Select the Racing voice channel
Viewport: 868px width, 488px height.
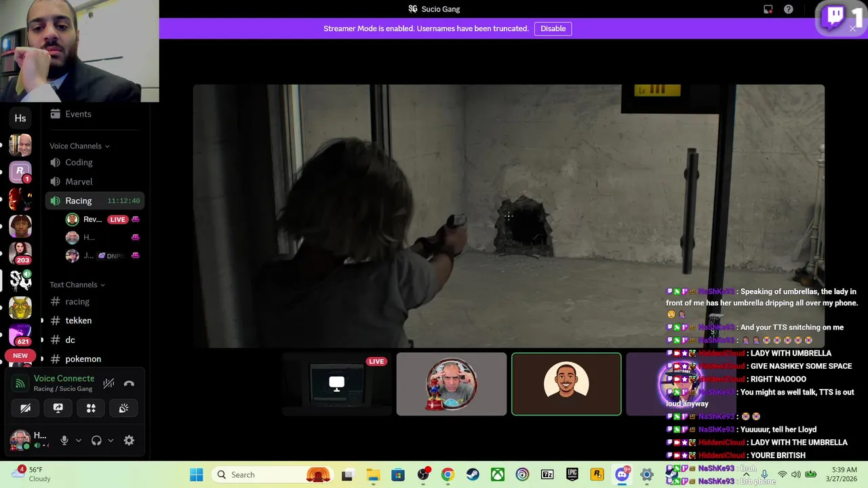click(95, 201)
